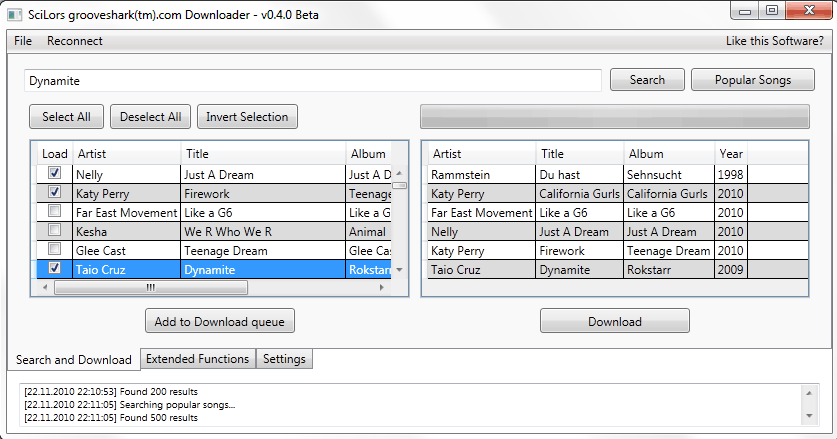Enable the Glee Cast Load checkbox

click(x=54, y=250)
